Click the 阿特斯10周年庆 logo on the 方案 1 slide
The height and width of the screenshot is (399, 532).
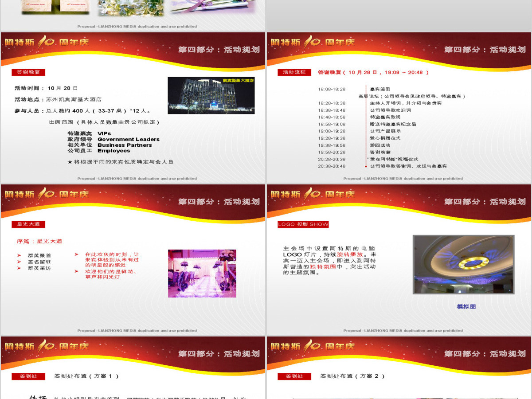pyautogui.click(x=47, y=346)
